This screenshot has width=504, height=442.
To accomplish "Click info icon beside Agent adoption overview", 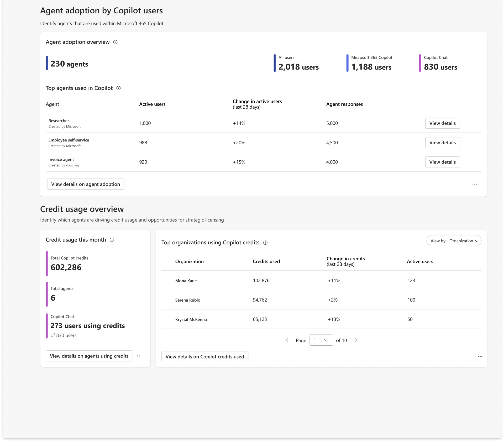I will point(115,42).
